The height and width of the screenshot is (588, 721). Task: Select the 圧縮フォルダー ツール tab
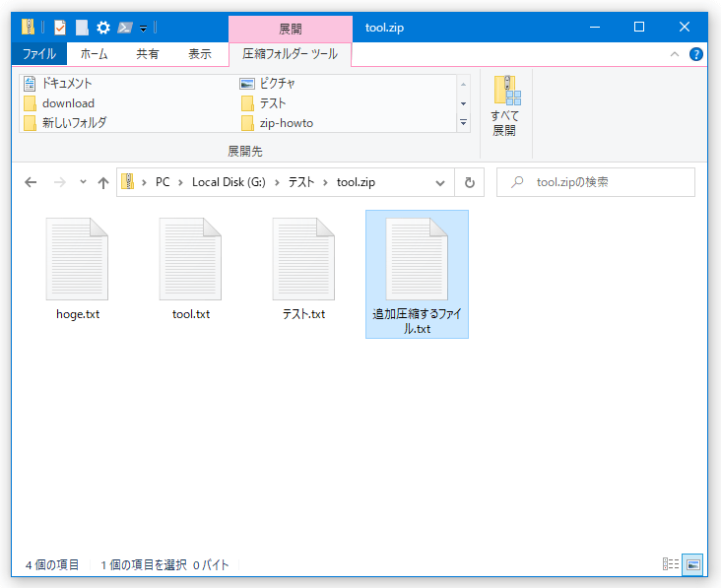click(x=291, y=54)
